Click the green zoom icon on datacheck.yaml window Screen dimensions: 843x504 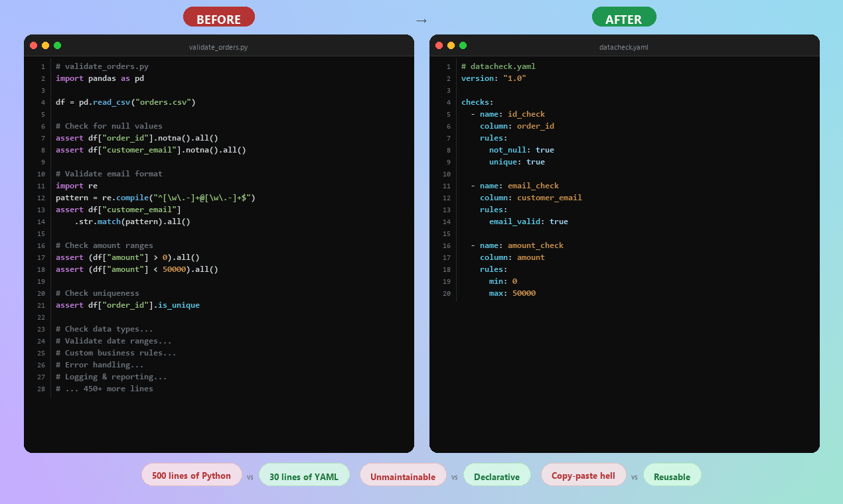pyautogui.click(x=463, y=45)
